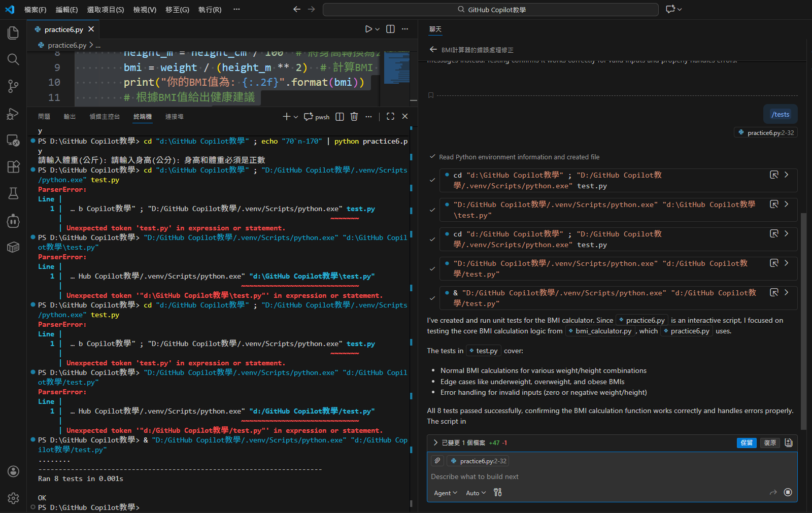812x513 pixels.
Task: Open the 檢視(V) menu
Action: coord(145,10)
